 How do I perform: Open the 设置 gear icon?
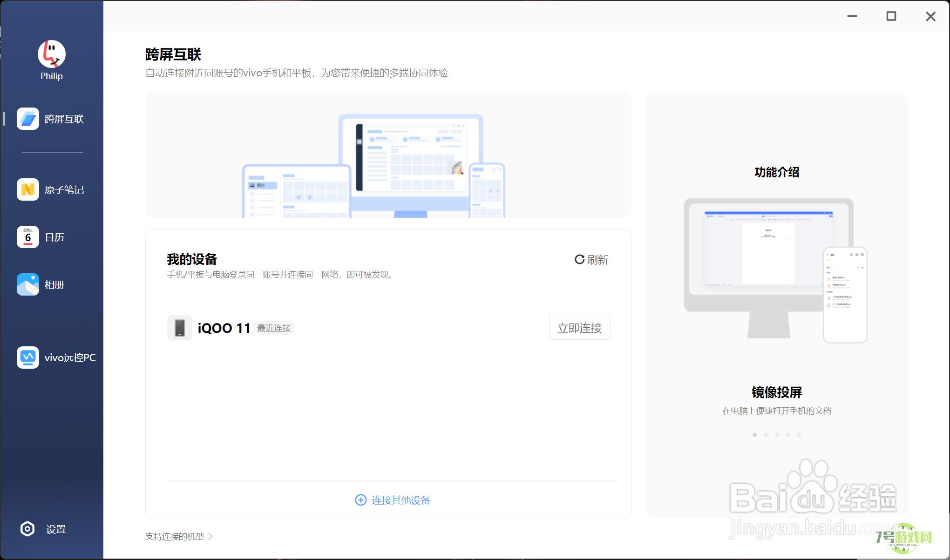click(x=27, y=529)
